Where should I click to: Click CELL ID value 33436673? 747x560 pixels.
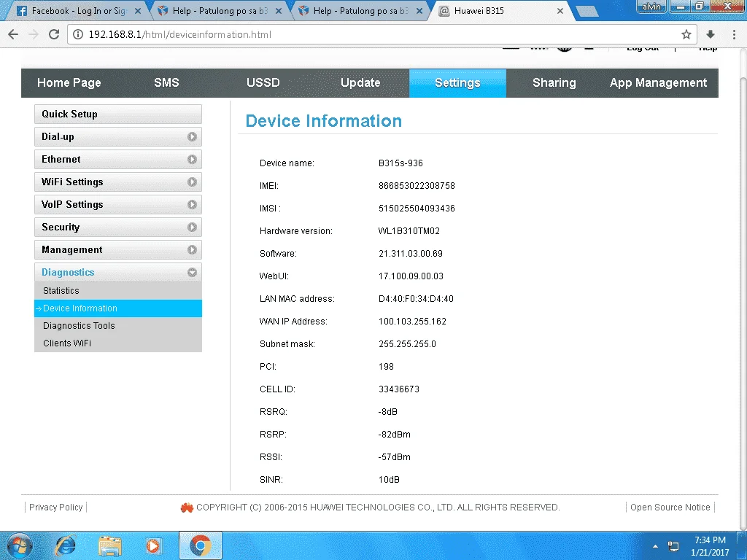pos(399,389)
